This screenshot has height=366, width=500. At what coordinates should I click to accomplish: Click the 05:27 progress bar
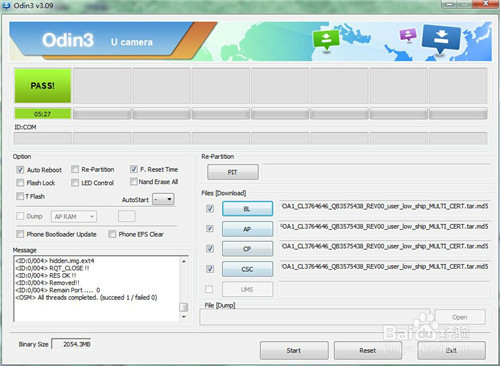pyautogui.click(x=43, y=114)
